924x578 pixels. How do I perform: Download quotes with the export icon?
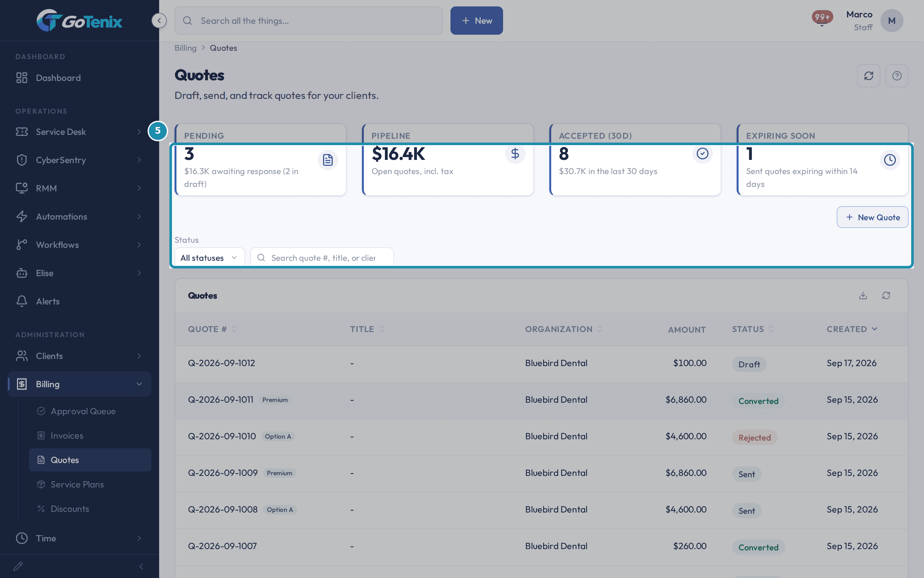[863, 295]
